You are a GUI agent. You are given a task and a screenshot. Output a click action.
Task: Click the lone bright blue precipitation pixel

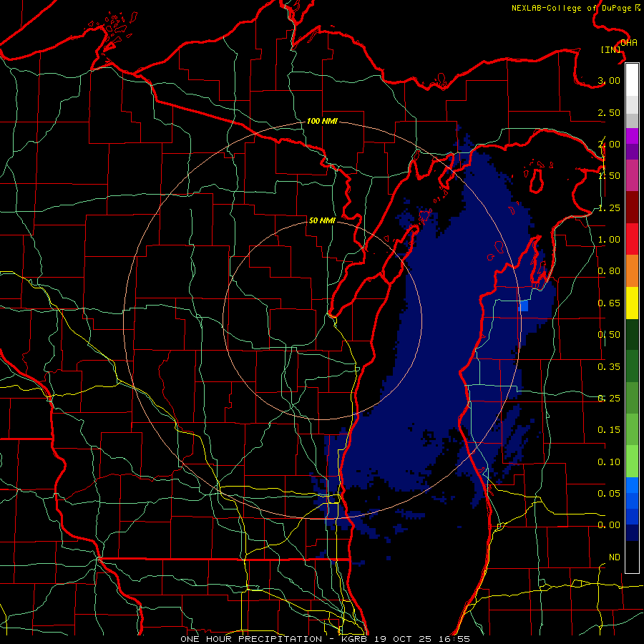click(x=523, y=306)
